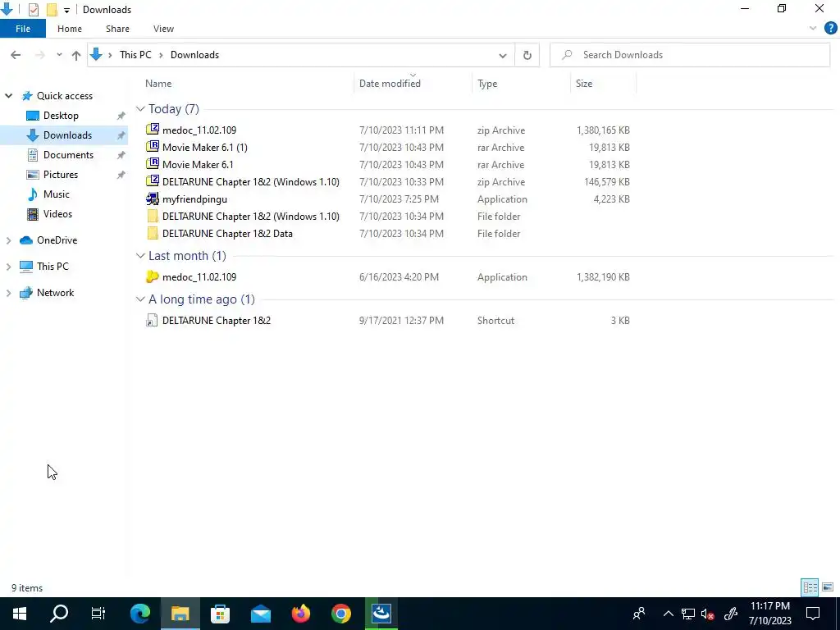Select DELTARUNE Chapter 1&2 (Windows 1.10) folder icon
The height and width of the screenshot is (630, 840).
pyautogui.click(x=153, y=217)
